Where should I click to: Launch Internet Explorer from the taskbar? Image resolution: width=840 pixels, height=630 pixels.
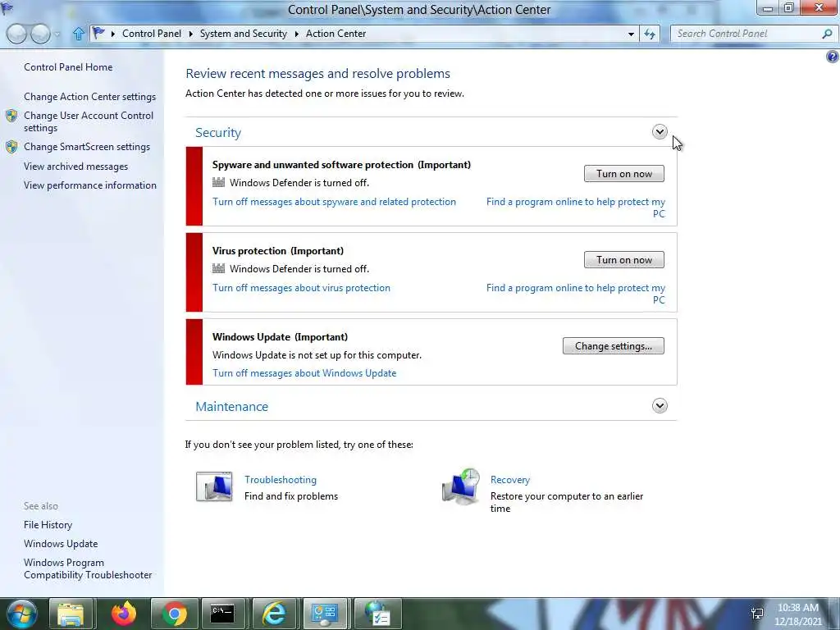(274, 614)
